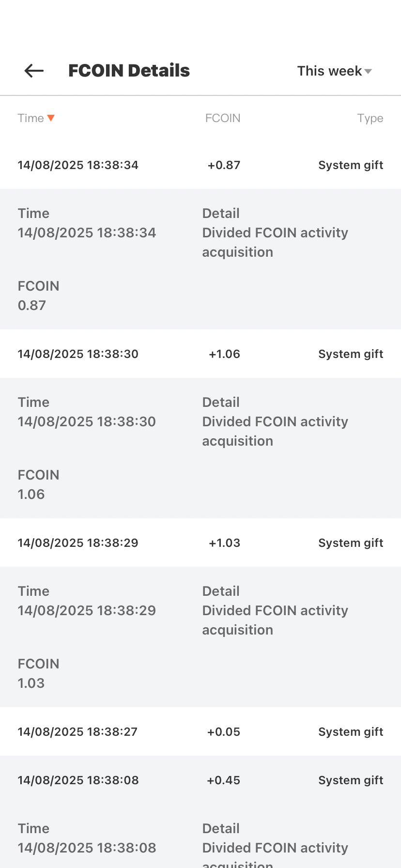Tap the detail panel showing FCOIN 1.03
The width and height of the screenshot is (401, 868).
[200, 637]
